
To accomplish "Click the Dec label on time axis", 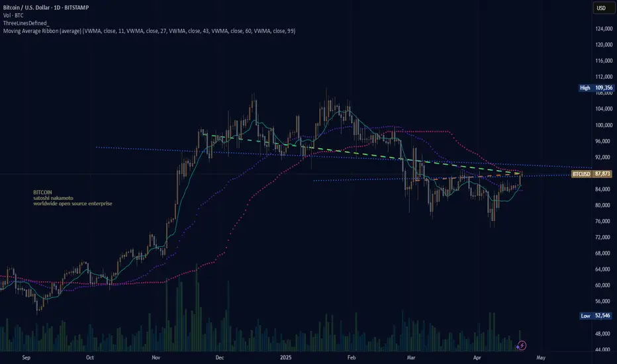I will point(220,357).
